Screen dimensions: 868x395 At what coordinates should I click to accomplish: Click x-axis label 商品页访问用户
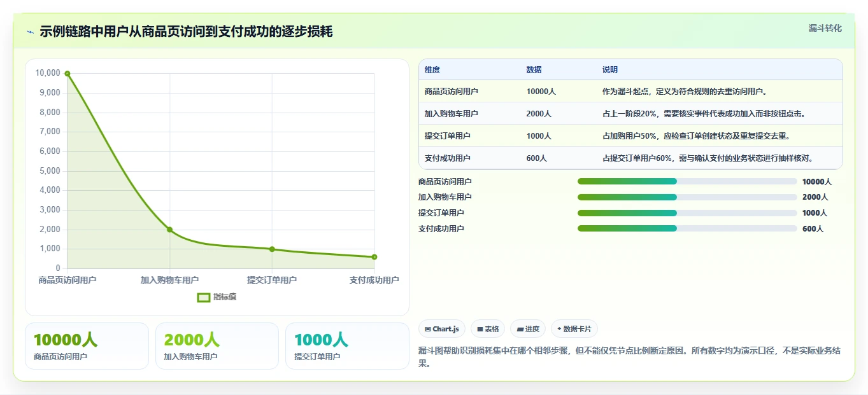68,280
